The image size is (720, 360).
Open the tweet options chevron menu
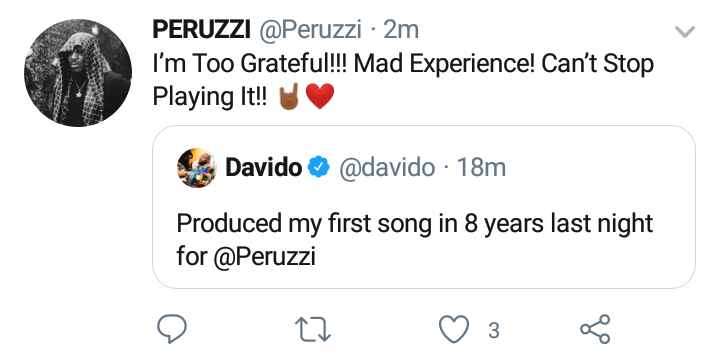point(685,32)
